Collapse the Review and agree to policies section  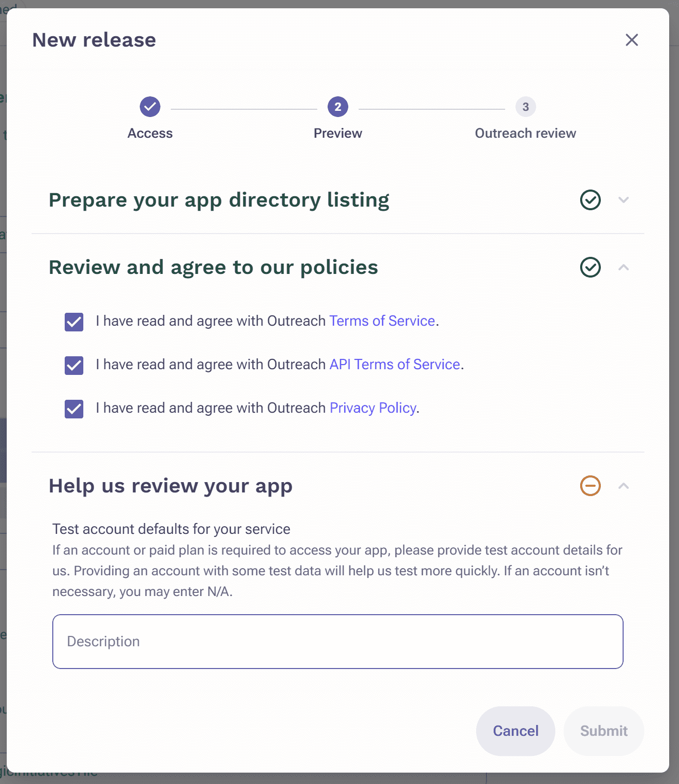tap(624, 268)
